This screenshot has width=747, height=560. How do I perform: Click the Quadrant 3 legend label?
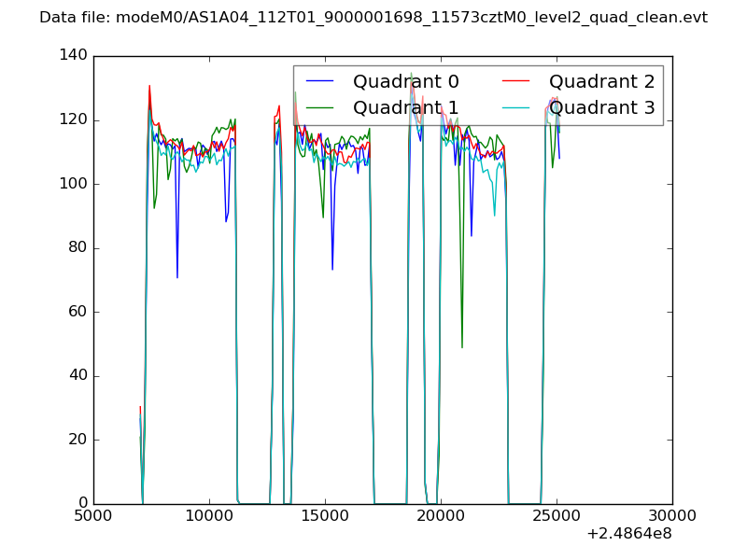(x=601, y=108)
